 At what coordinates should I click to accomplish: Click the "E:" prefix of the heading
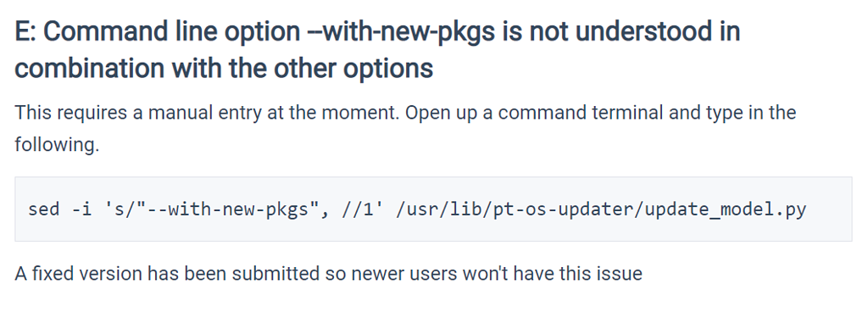(x=25, y=32)
